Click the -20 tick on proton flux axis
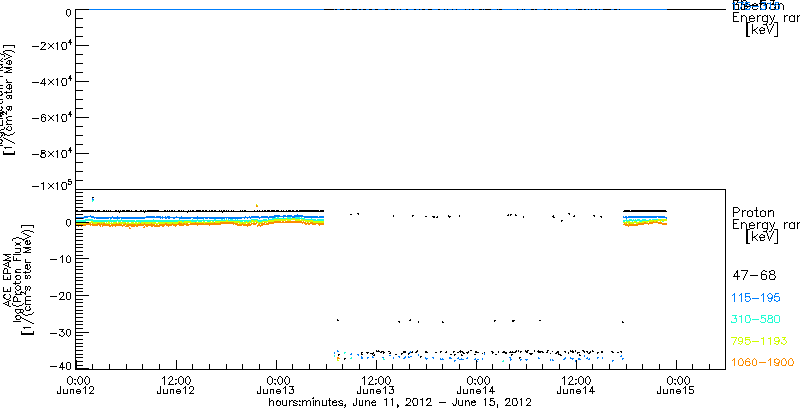The height and width of the screenshot is (410, 800). [x=60, y=296]
